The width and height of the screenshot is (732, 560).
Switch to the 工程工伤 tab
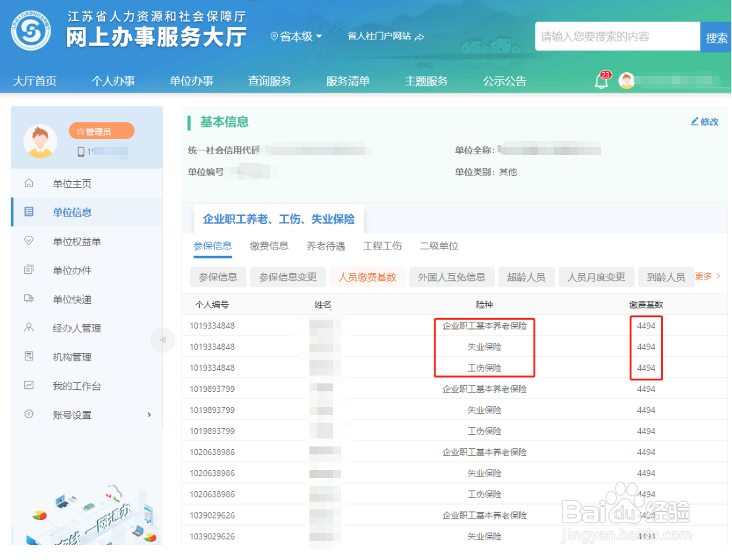[382, 246]
